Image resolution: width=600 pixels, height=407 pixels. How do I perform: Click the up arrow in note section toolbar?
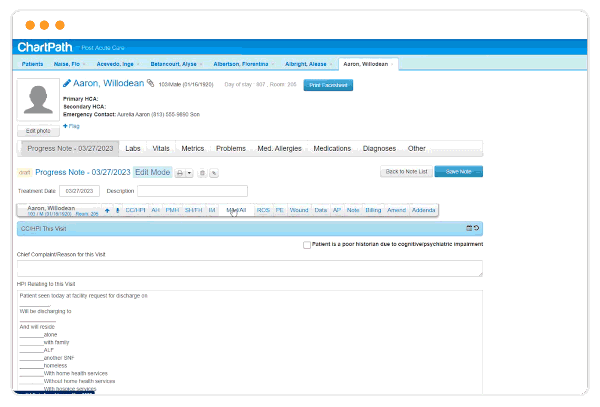[x=107, y=210]
